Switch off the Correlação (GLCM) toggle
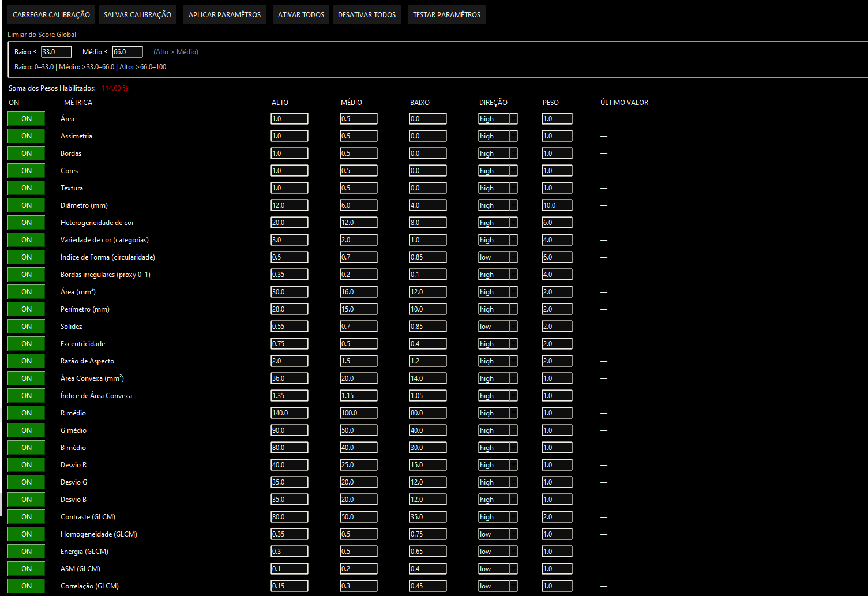Screen dimensions: 868x596 pos(27,586)
